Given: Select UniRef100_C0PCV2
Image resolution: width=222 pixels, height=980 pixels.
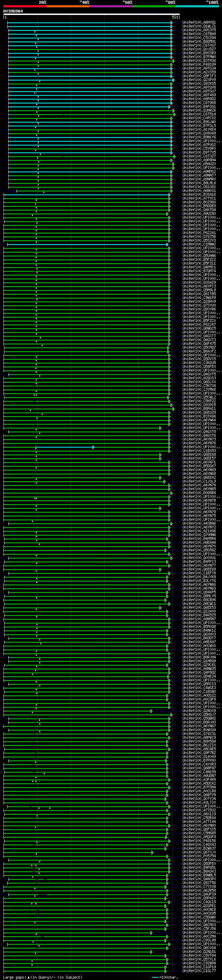Looking at the screenshot, I should 199,118.
